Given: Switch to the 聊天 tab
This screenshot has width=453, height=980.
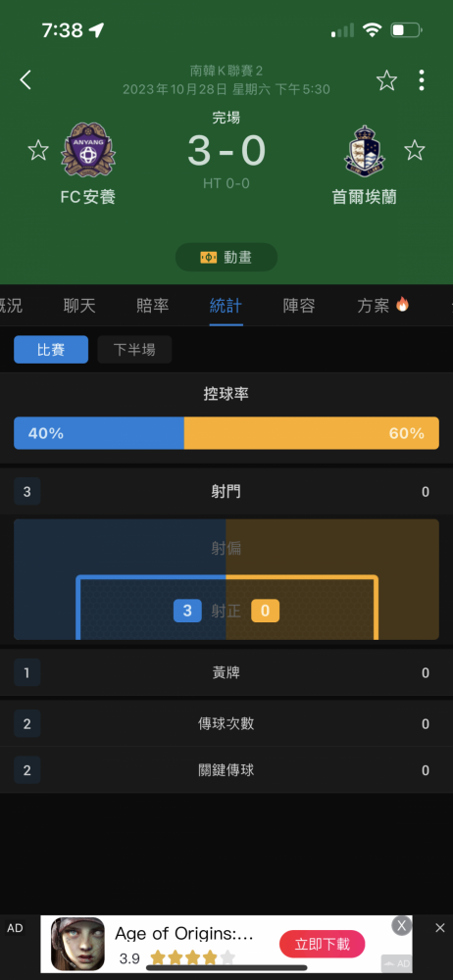Looking at the screenshot, I should coord(79,306).
